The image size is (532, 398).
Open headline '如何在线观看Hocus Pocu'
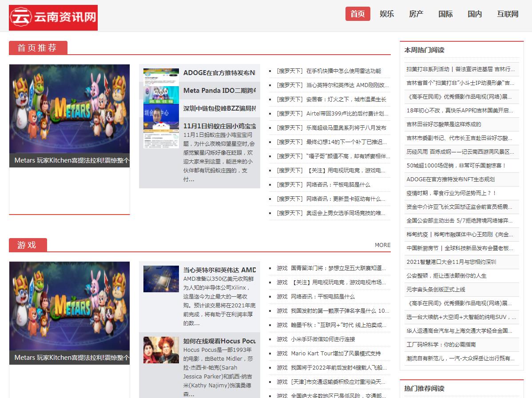pos(219,341)
